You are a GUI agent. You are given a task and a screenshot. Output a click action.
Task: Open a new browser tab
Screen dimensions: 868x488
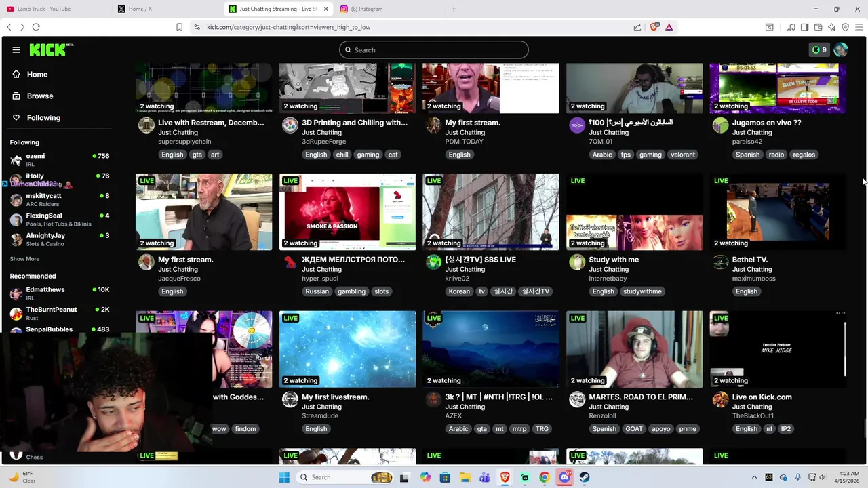454,9
